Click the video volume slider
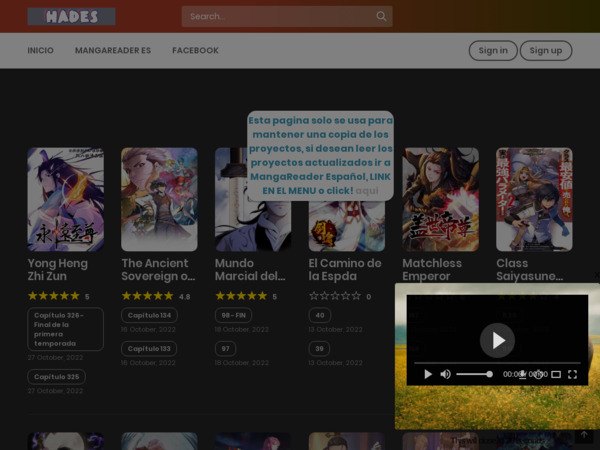Image resolution: width=600 pixels, height=450 pixels. 474,374
